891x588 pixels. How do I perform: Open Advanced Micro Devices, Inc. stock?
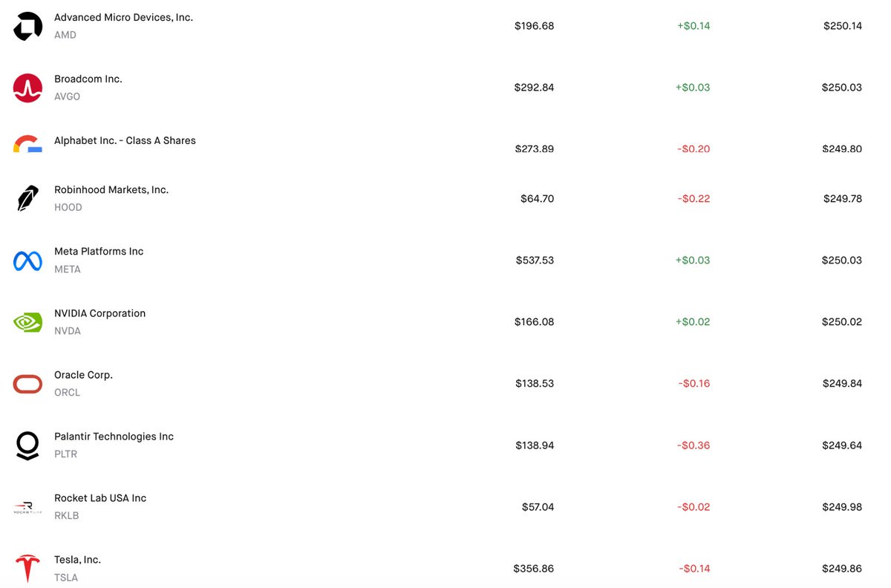click(123, 17)
